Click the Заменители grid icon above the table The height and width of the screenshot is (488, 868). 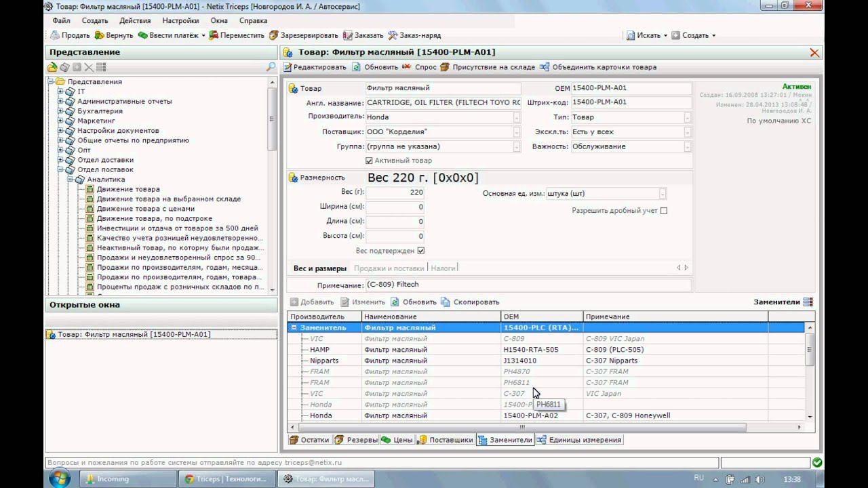coord(807,302)
